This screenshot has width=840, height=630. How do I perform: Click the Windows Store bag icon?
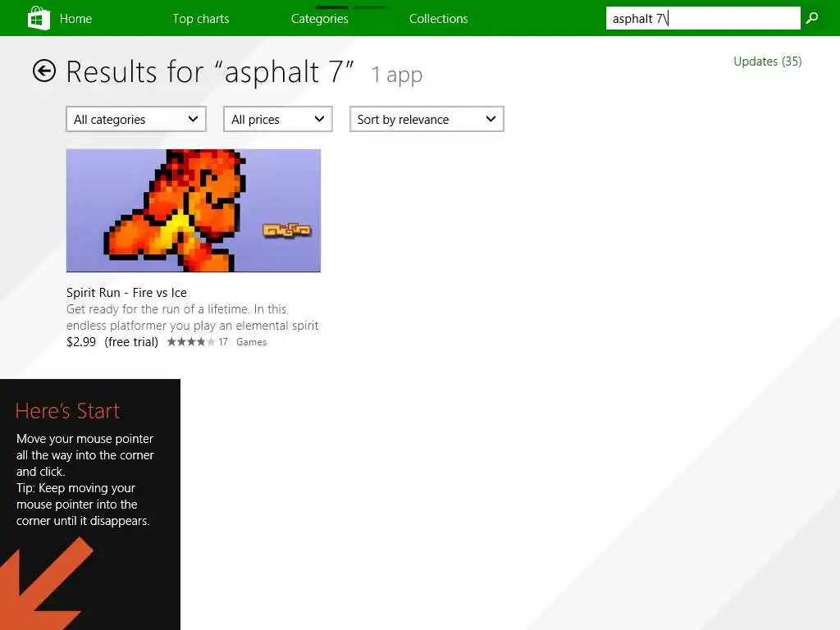tap(39, 18)
